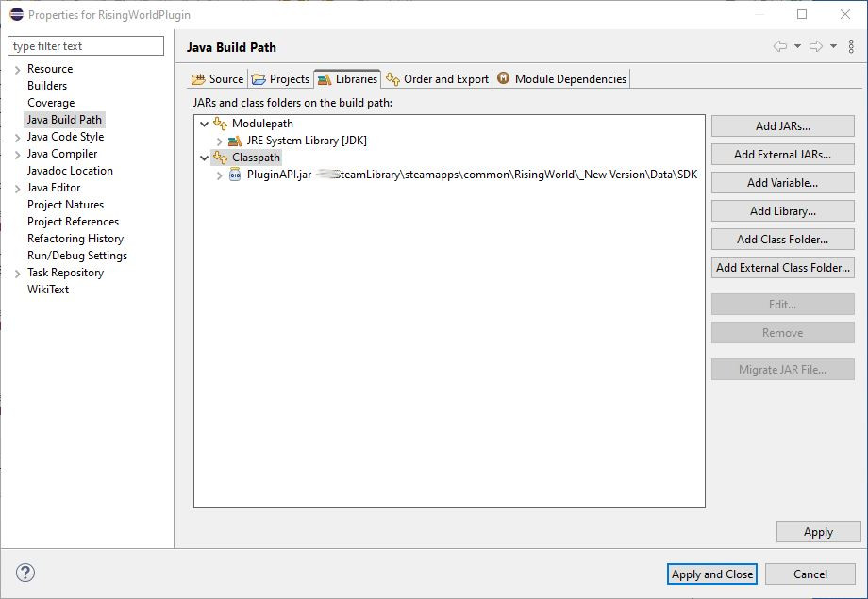Collapse the Classpath tree node
Screen dimensions: 868x599
coord(205,158)
